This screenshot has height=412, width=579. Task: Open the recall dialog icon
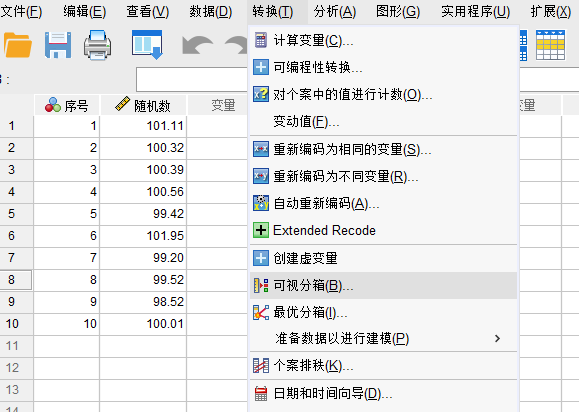(147, 45)
